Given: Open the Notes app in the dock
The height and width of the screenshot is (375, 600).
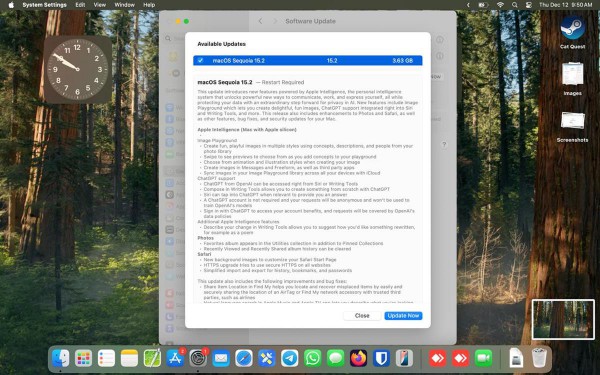Looking at the screenshot, I should tap(129, 359).
